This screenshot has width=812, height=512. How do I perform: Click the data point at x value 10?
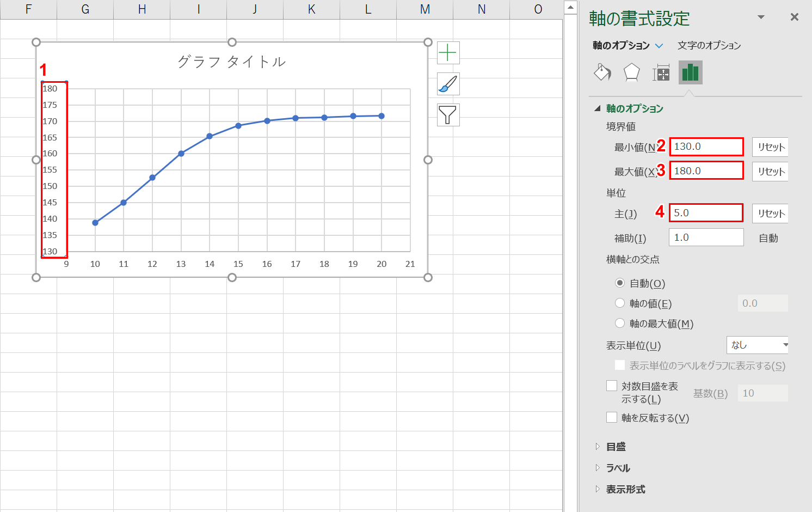[x=95, y=223]
